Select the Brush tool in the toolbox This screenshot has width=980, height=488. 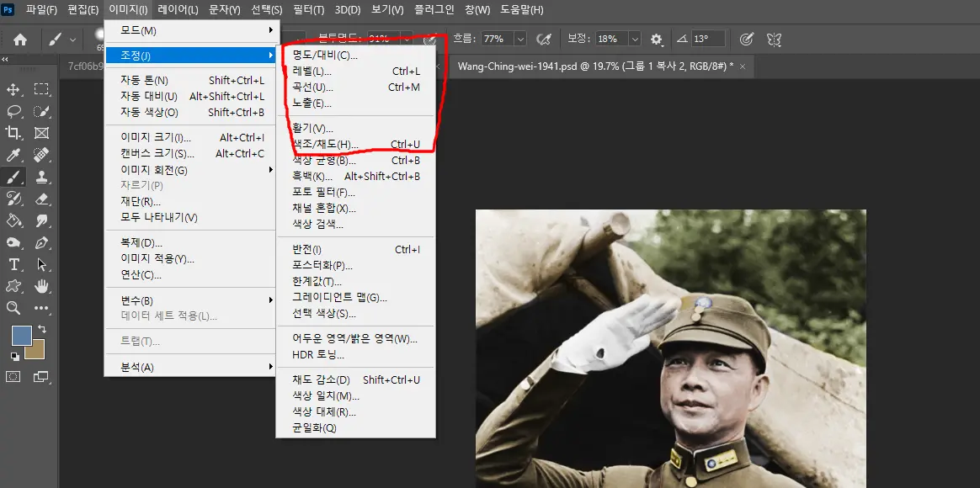(x=13, y=177)
